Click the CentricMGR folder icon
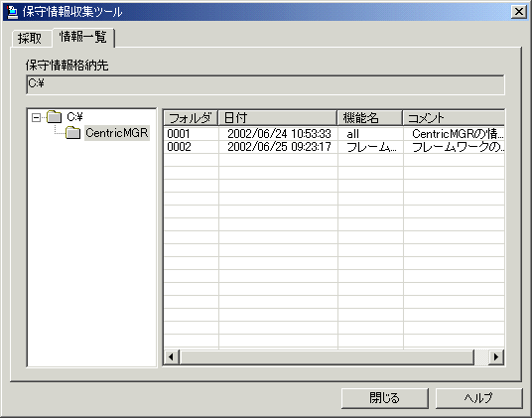The image size is (532, 418). click(72, 133)
